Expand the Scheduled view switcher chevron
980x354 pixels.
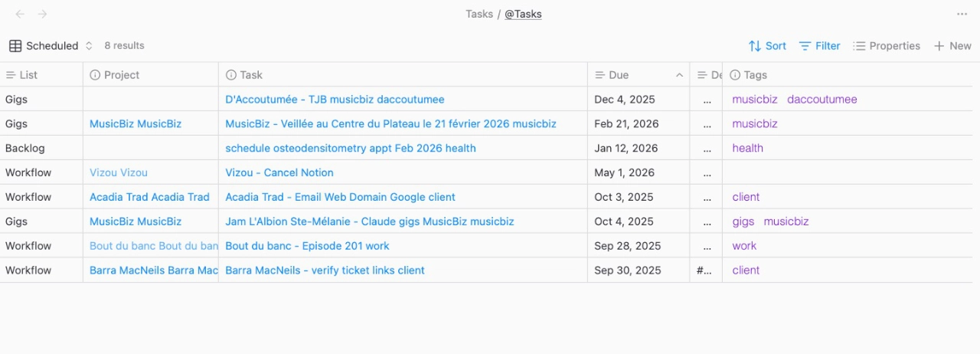(89, 46)
